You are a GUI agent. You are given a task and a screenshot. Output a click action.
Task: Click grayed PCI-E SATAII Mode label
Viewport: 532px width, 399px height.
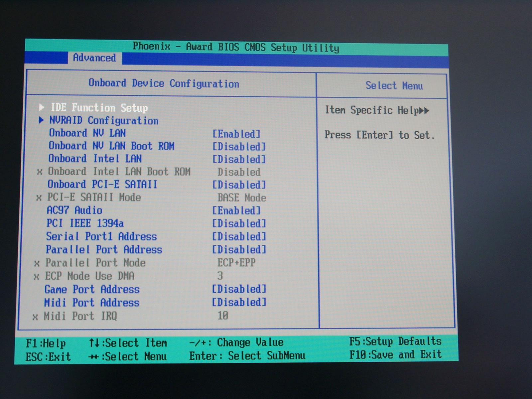coord(94,197)
